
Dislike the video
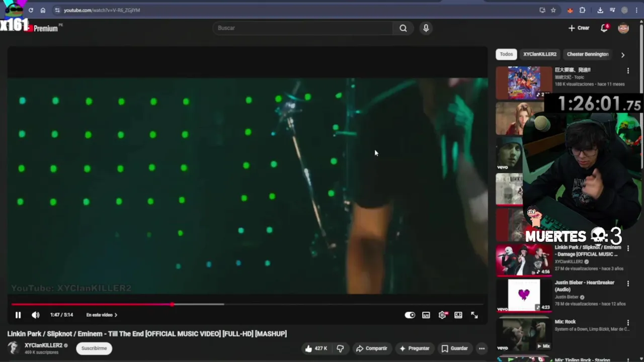click(x=340, y=348)
